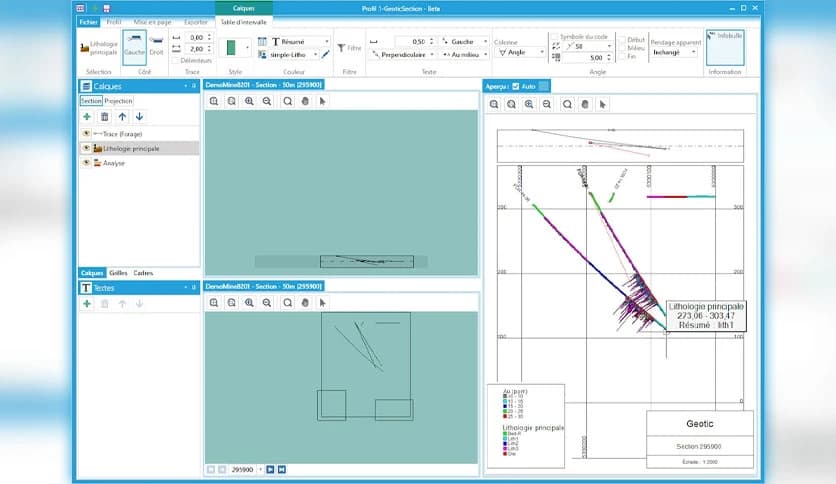Viewport: 836px width, 484px height.
Task: Uncheck the Auto preview checkbox
Action: [x=516, y=86]
